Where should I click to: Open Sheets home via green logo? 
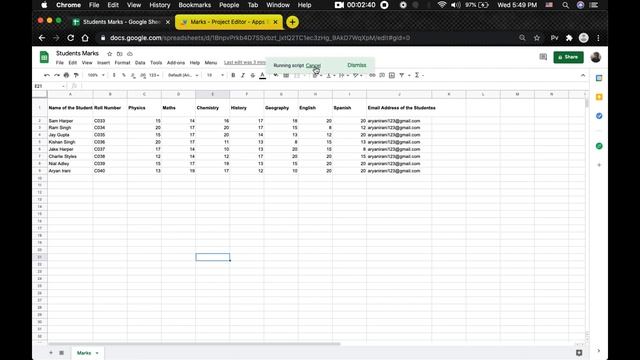(44, 57)
